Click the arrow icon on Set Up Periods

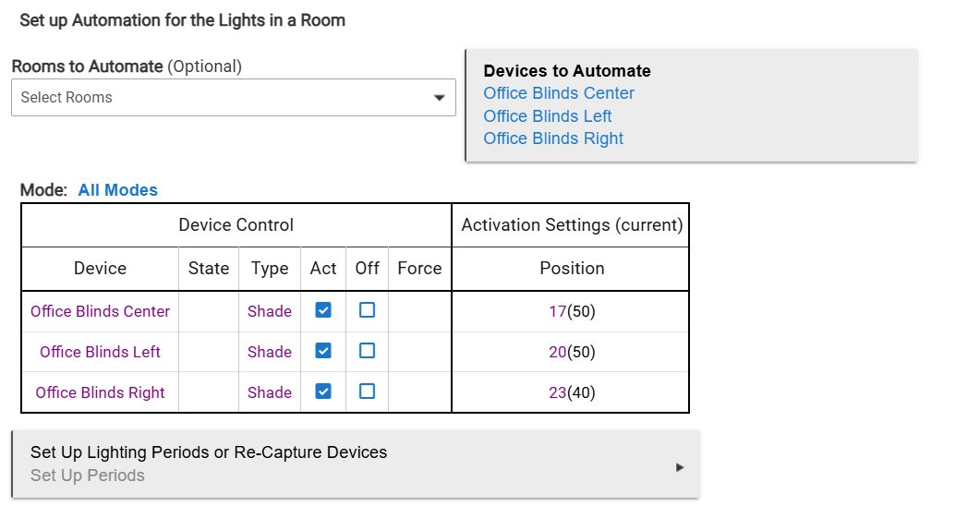[x=680, y=467]
